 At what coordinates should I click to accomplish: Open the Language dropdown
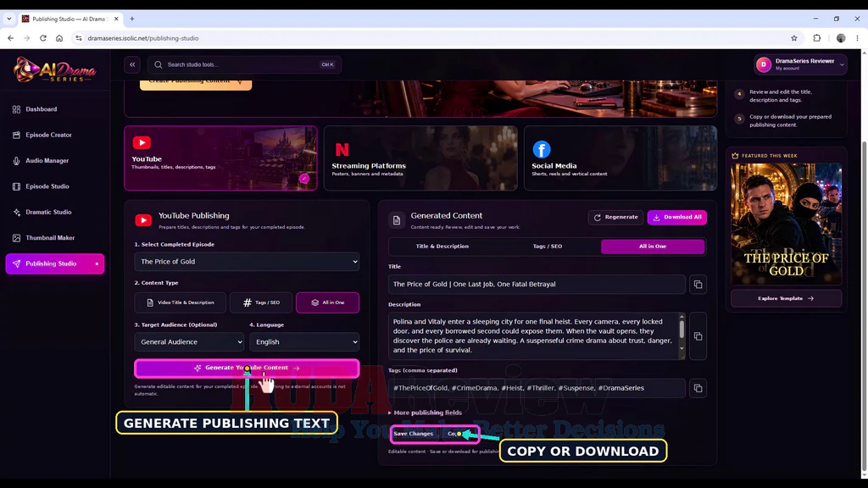pos(304,342)
